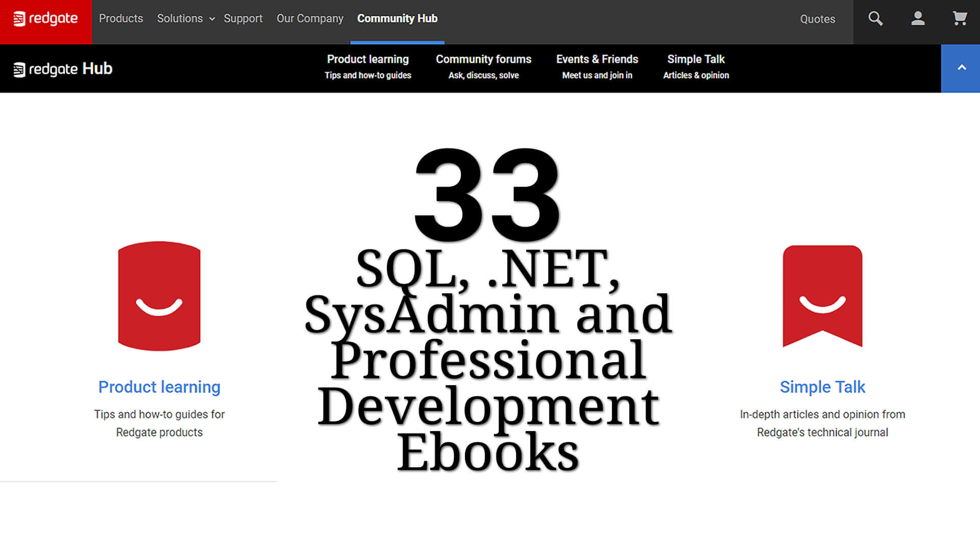
Task: Collapse the hub navigation with the blue chevron
Action: click(962, 67)
